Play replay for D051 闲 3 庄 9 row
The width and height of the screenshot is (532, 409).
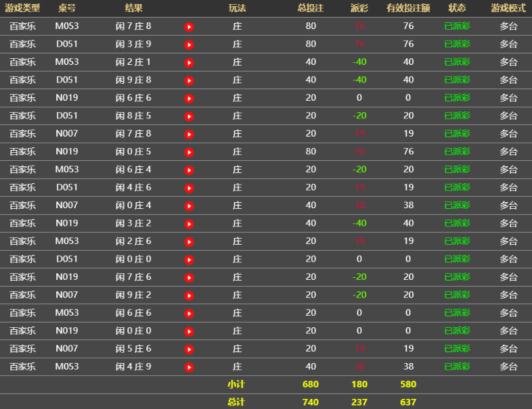(189, 45)
